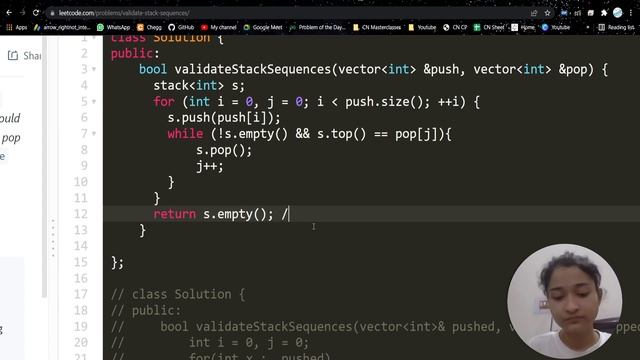Screen dimensions: 640x360
Task: Bookmark this page with the star icon
Action: tap(547, 13)
